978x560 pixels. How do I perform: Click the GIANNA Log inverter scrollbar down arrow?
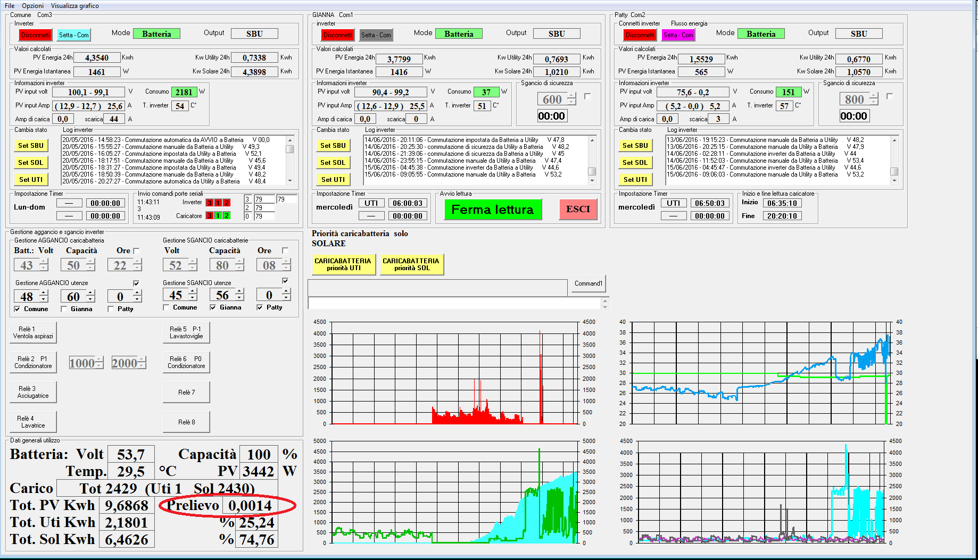[x=592, y=181]
